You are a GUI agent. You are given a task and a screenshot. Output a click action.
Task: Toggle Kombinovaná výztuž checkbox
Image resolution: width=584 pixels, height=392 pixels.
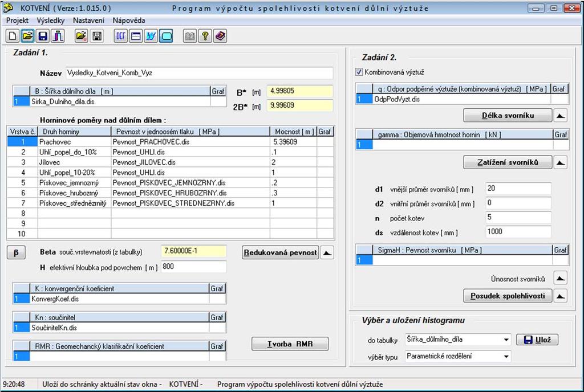tap(359, 72)
